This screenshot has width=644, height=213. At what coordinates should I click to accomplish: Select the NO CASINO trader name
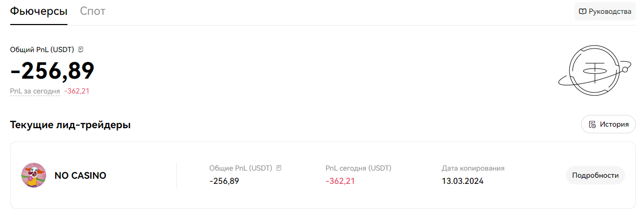pos(80,175)
